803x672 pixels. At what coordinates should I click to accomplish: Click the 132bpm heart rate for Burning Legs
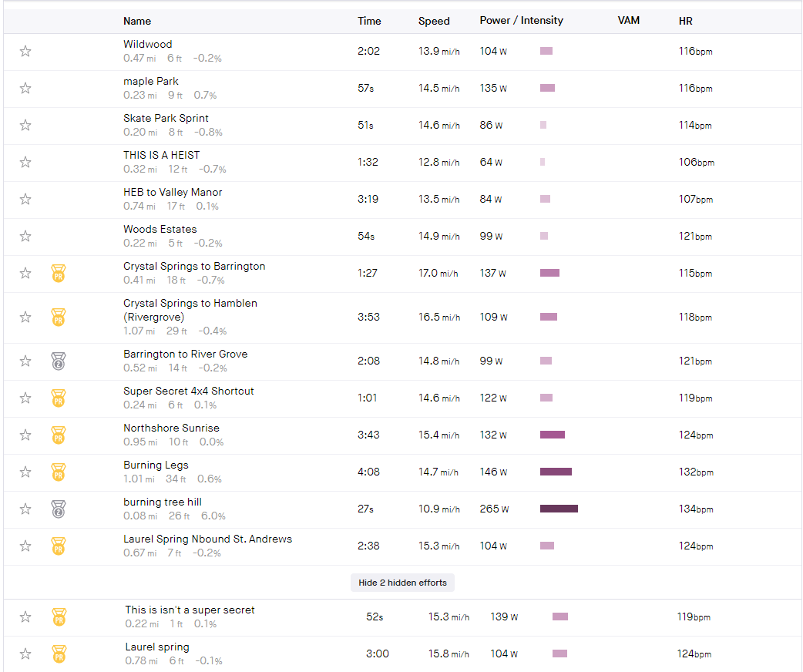[x=696, y=472]
